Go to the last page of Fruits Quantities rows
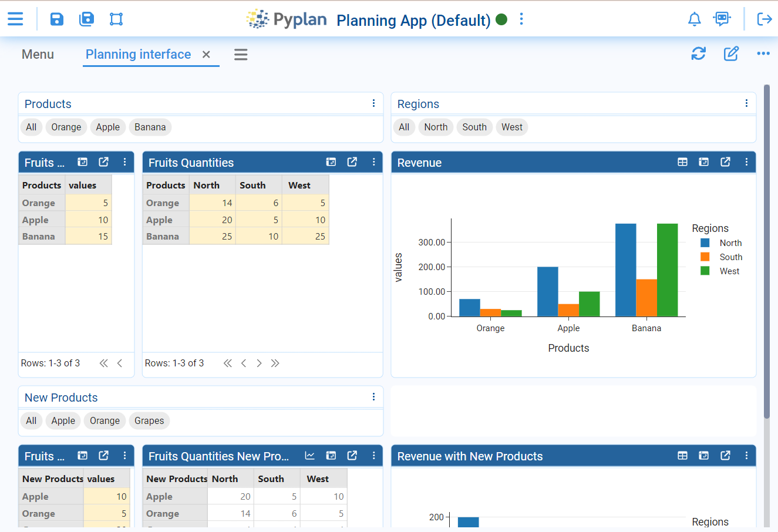 click(275, 363)
